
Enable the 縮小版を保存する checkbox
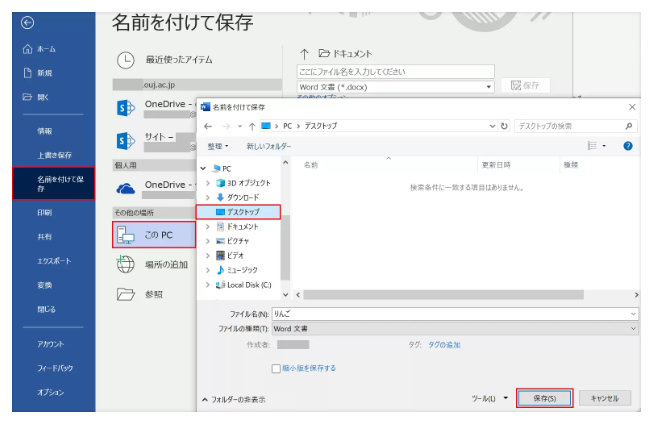tap(277, 368)
